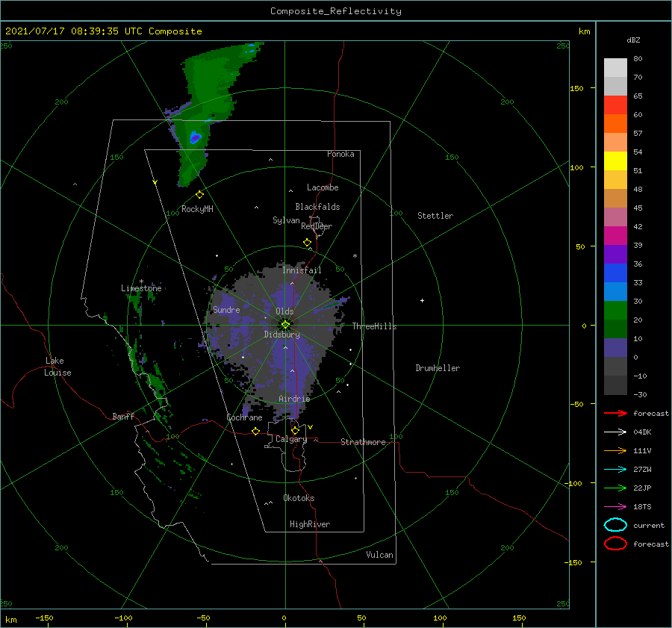Screen dimensions: 672x628
Task: Click the dBZ legend heading
Action: pos(633,40)
